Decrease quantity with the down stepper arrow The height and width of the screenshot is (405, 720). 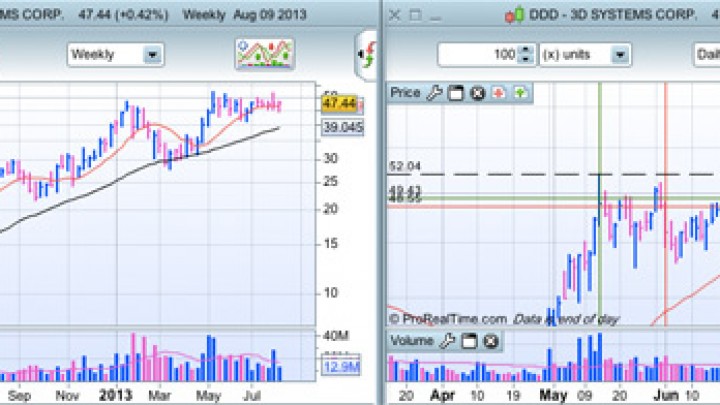coord(525,60)
